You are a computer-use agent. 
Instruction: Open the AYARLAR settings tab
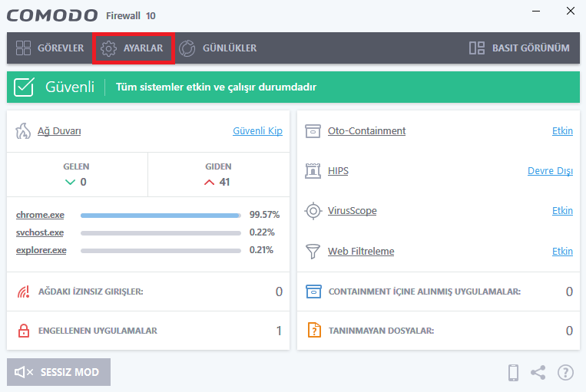point(134,48)
